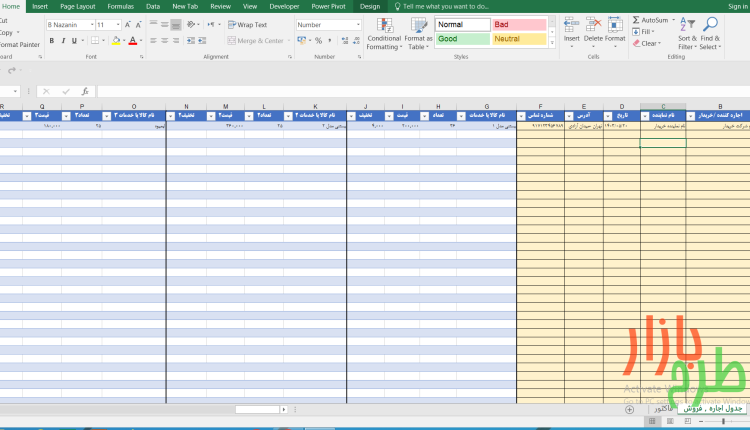This screenshot has height=430, width=750.
Task: Toggle bold formatting
Action: (x=52, y=41)
